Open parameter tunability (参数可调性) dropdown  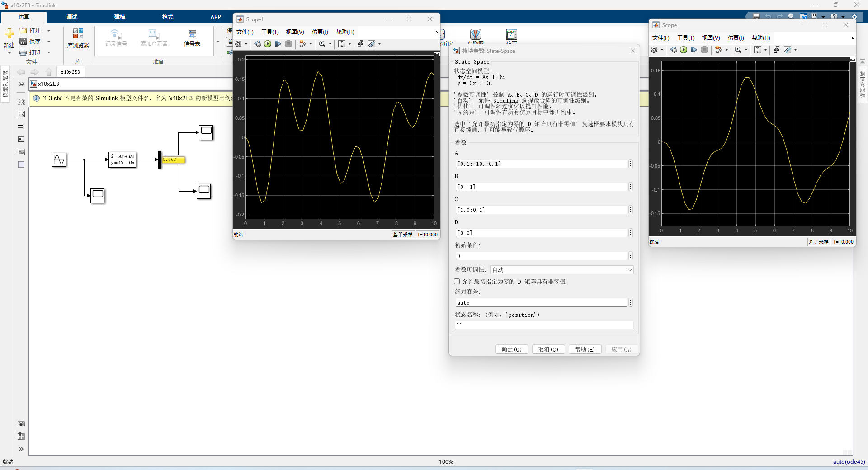(561, 270)
